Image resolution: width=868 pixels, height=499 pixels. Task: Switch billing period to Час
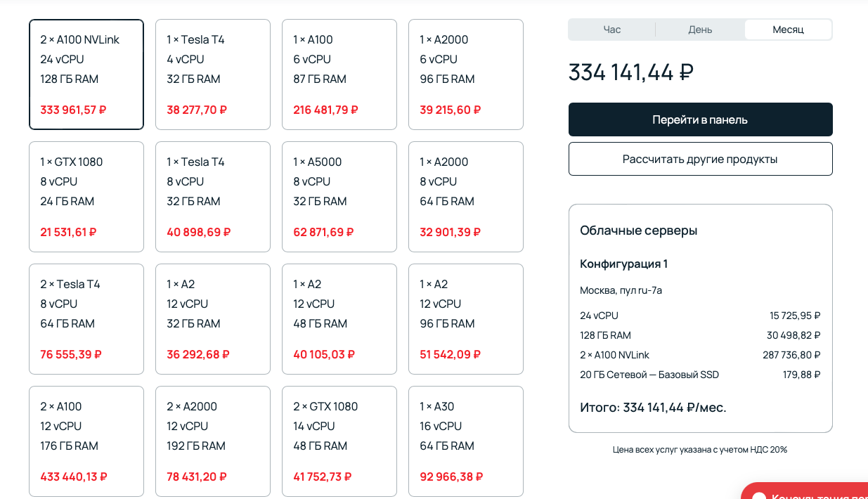click(611, 30)
